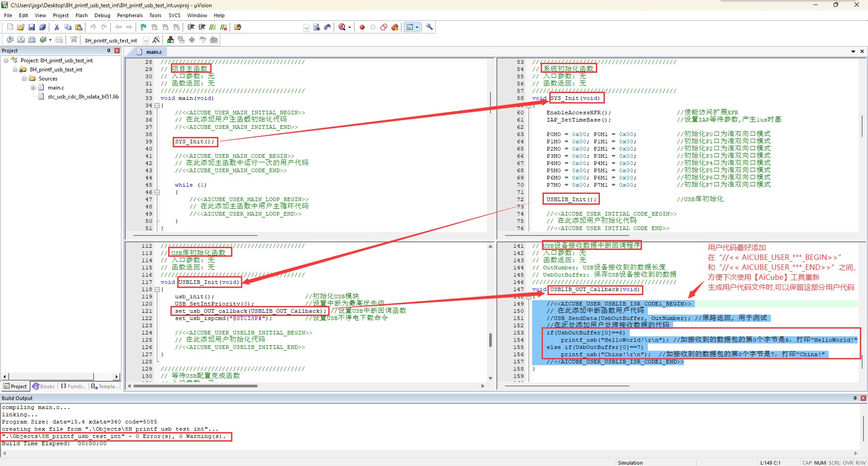This screenshot has height=466, width=868.
Task: Open Manage Project Items colored blocks icon
Action: point(170,40)
